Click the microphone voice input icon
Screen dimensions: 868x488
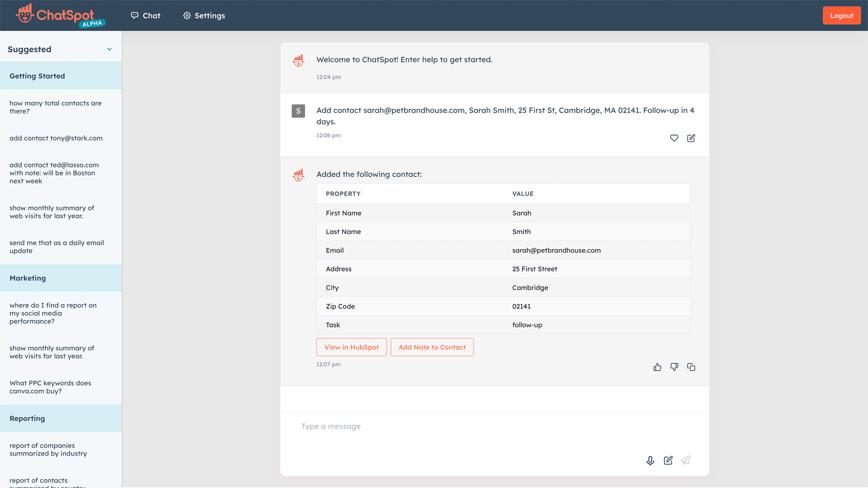tap(650, 460)
